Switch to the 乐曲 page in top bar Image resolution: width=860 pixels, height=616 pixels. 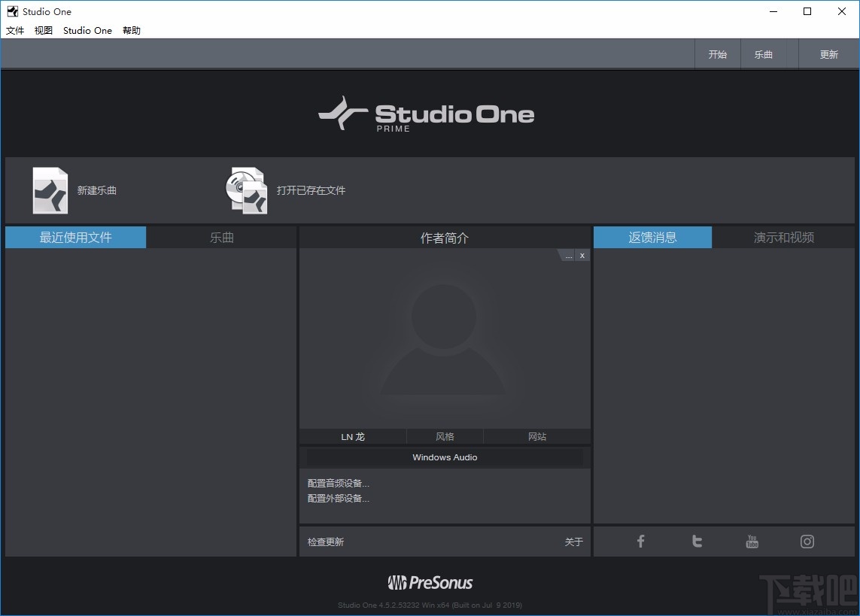click(764, 54)
